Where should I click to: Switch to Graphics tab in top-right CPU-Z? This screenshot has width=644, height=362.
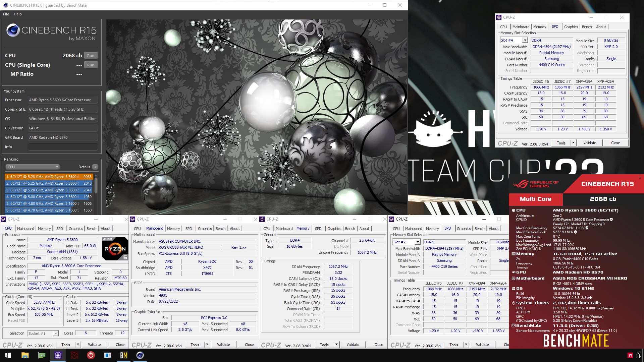coord(571,27)
